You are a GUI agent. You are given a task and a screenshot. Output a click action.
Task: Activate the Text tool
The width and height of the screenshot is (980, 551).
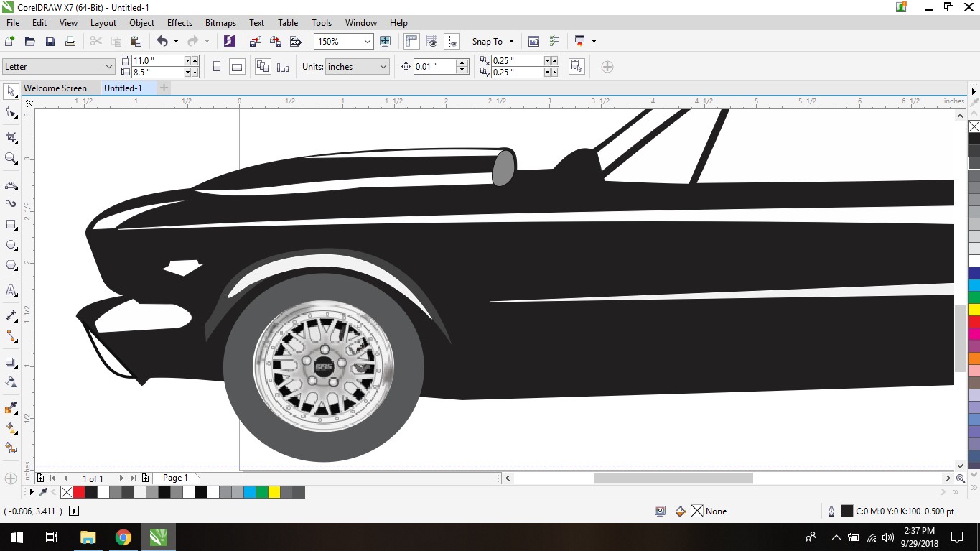click(11, 291)
